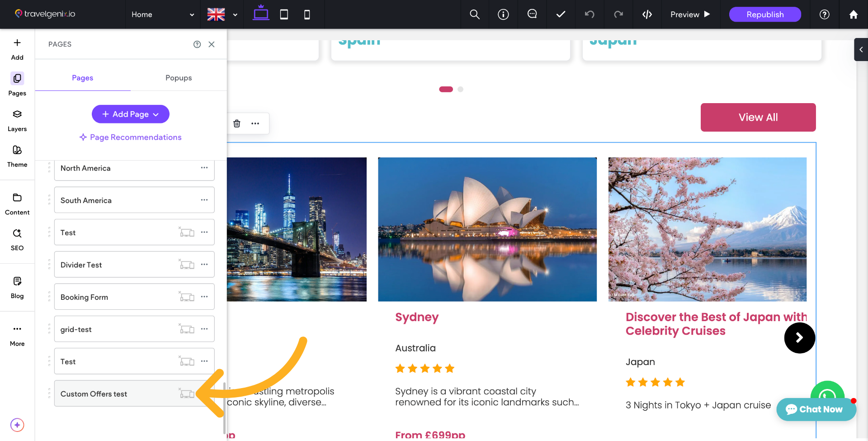
Task: Open the Layers panel
Action: (x=17, y=120)
